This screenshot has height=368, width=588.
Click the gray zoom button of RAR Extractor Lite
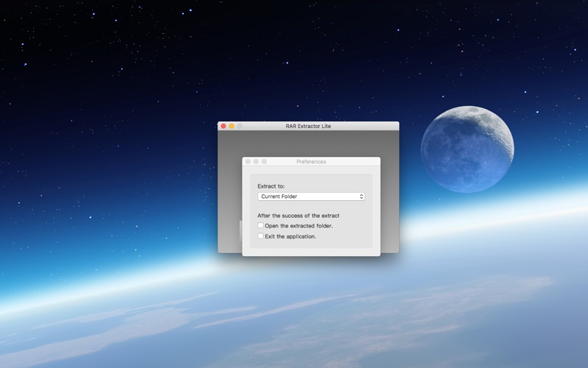coord(240,127)
